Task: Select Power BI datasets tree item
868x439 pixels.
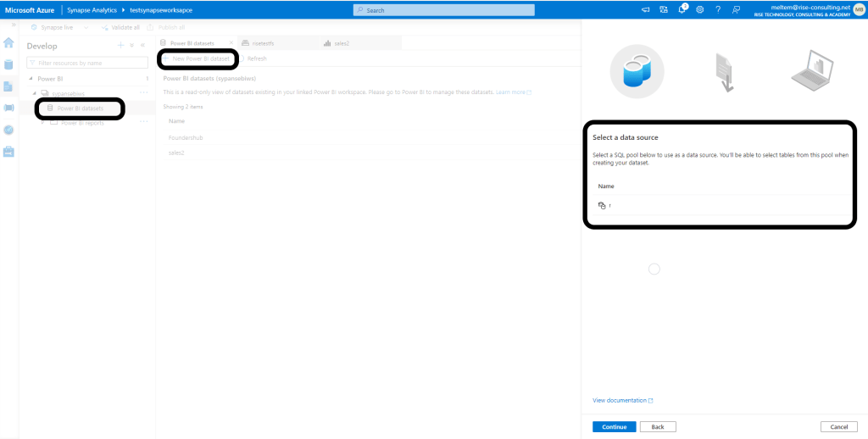Action: coord(81,108)
